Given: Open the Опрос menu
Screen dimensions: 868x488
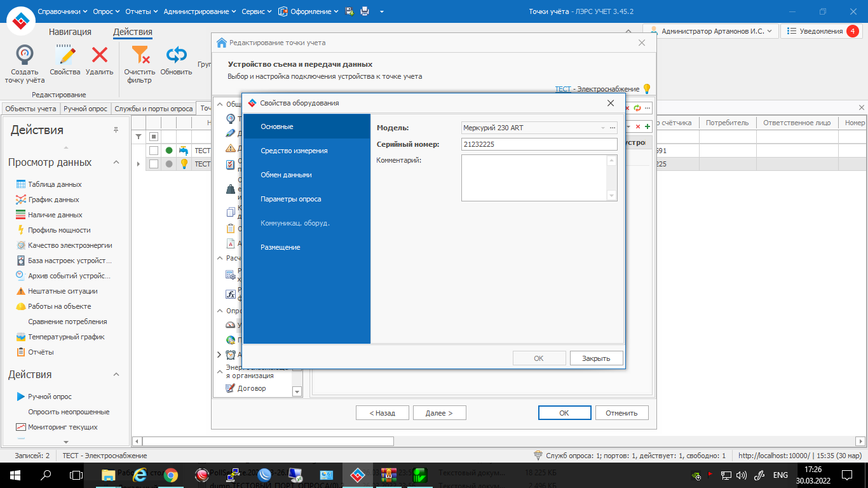Looking at the screenshot, I should [107, 11].
